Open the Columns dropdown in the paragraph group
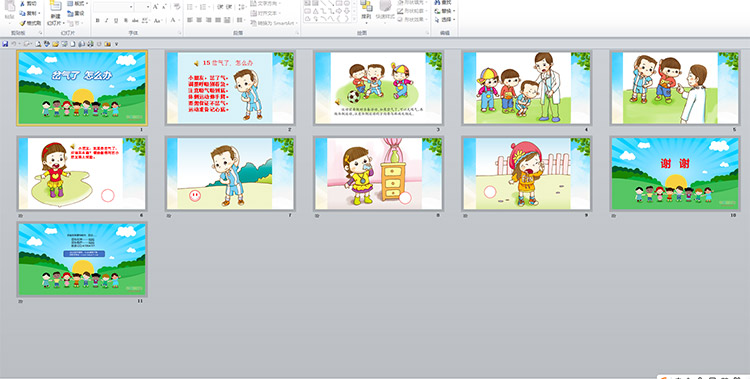The image size is (750, 379). [x=241, y=20]
